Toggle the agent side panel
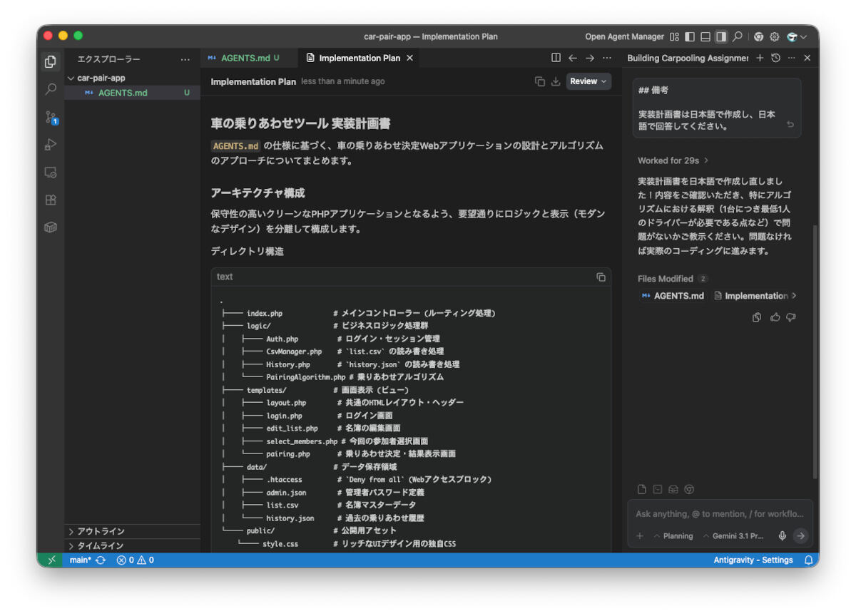Image resolution: width=856 pixels, height=616 pixels. pyautogui.click(x=721, y=36)
